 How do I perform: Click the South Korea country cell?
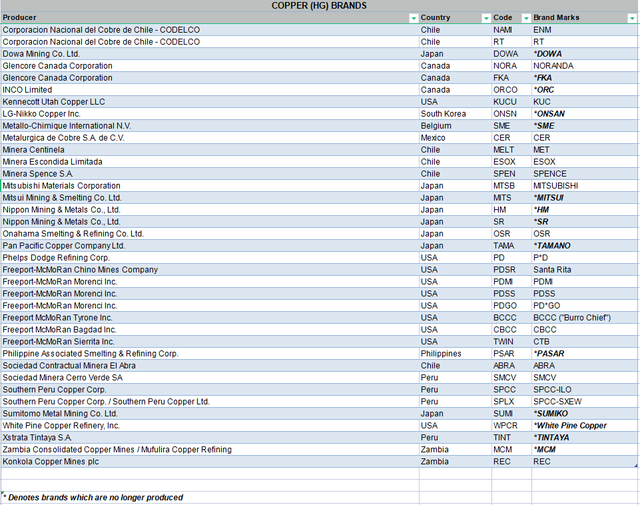tap(455, 114)
